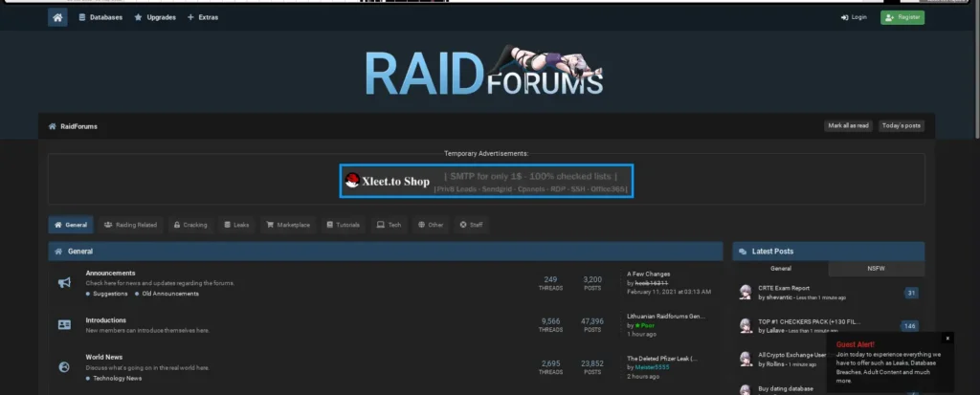Open the Upgrades menu item

(x=155, y=17)
